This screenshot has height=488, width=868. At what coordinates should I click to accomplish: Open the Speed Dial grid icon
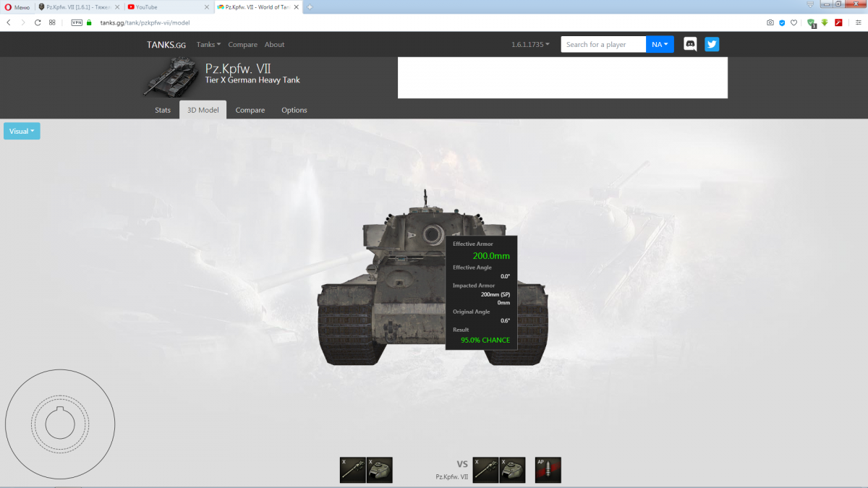click(x=52, y=22)
